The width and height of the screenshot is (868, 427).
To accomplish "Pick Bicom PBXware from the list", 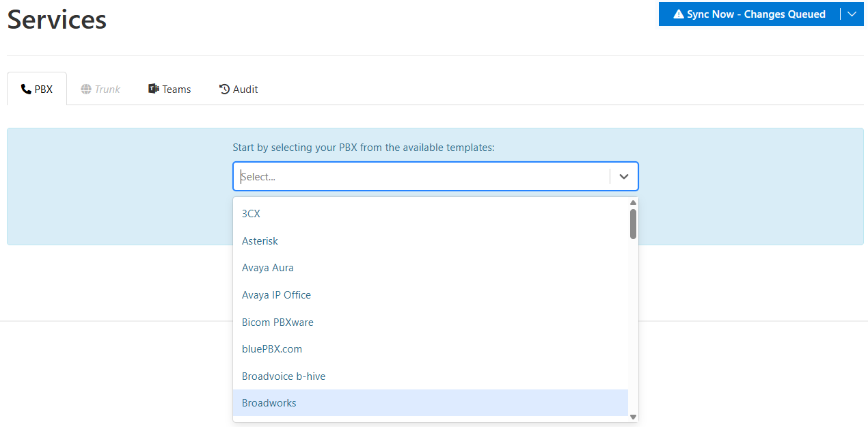I will click(431, 322).
